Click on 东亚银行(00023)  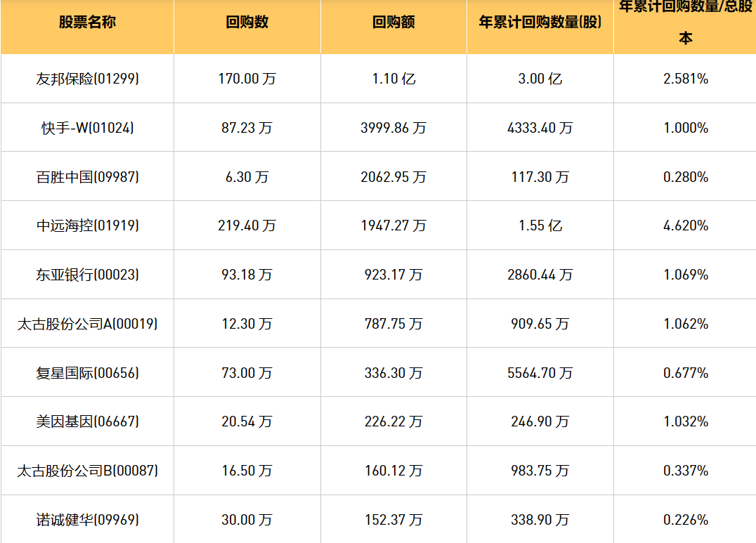point(87,275)
